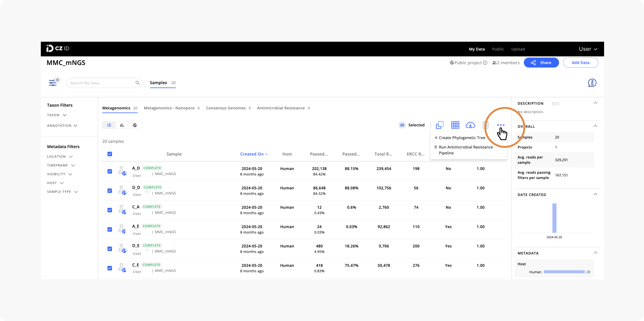Select the Consensus Genomes tab
The width and height of the screenshot is (644, 321).
click(x=228, y=108)
